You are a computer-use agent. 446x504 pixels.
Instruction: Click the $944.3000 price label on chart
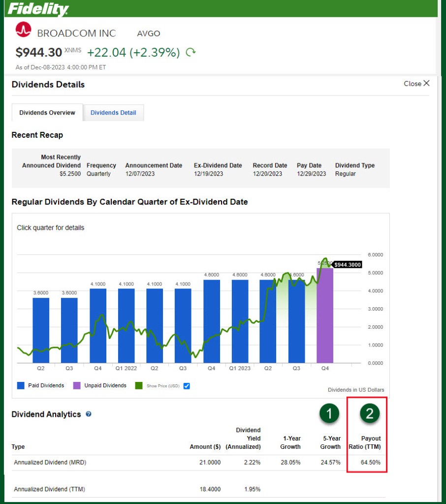[x=348, y=265]
